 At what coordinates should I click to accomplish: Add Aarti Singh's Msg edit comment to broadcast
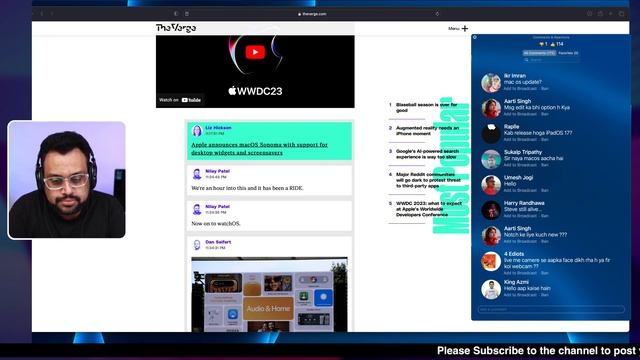[x=520, y=114]
